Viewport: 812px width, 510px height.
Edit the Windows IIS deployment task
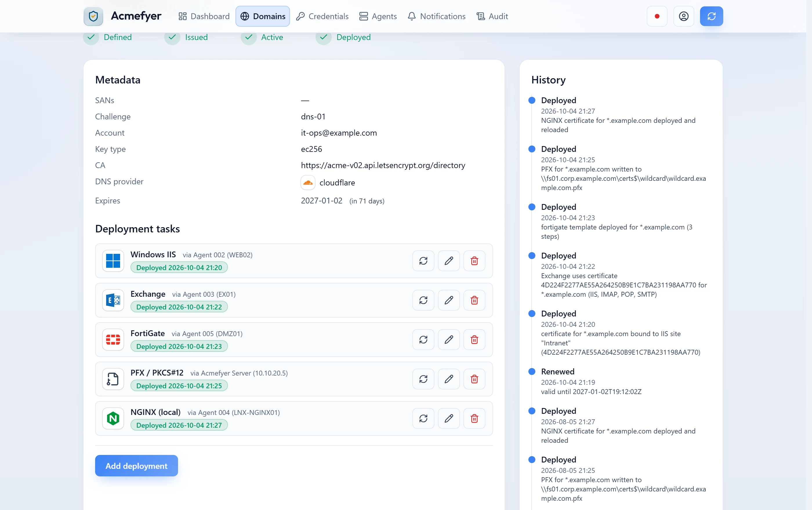click(449, 261)
